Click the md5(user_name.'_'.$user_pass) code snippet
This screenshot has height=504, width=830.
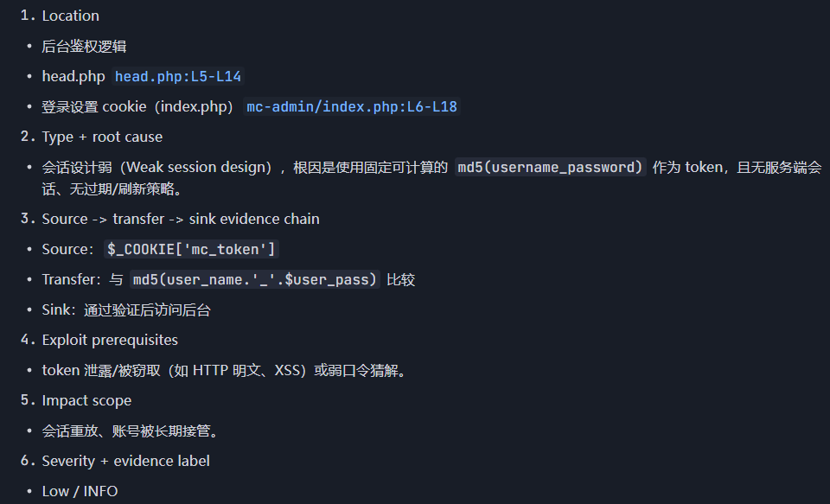[x=254, y=280]
